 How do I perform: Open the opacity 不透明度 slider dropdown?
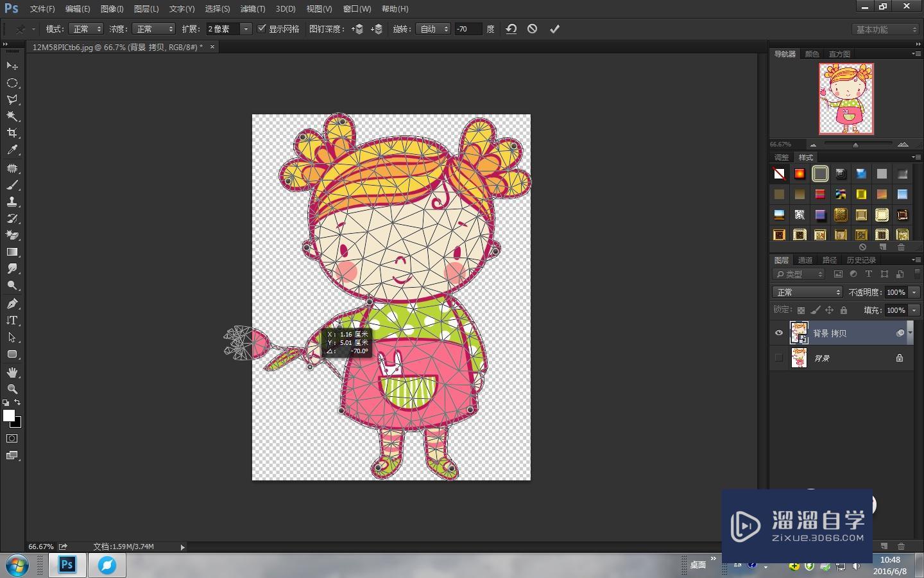coord(914,292)
